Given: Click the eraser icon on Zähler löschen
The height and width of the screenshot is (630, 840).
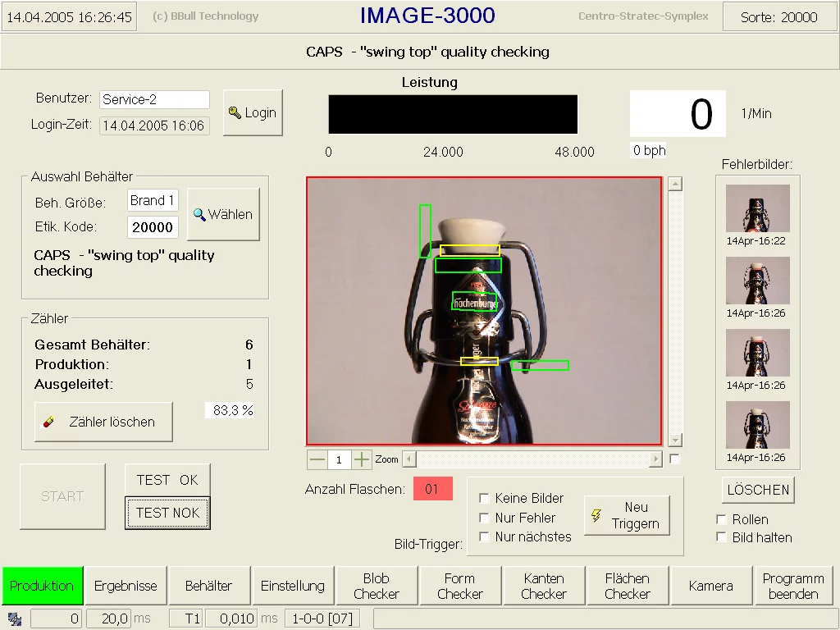Looking at the screenshot, I should coord(49,422).
